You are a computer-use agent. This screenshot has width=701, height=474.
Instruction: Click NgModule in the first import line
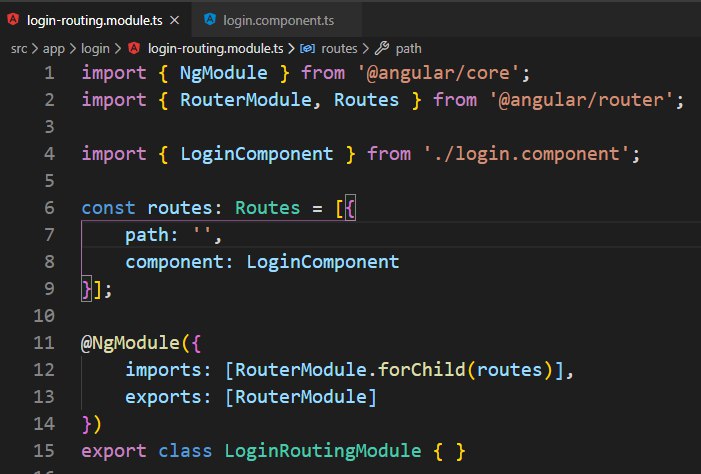224,73
